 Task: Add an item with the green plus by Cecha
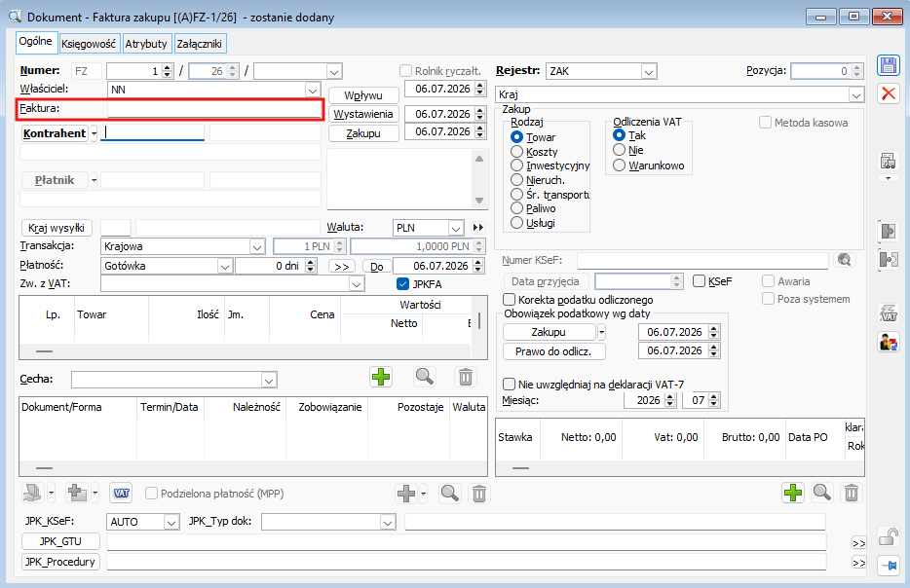click(381, 377)
